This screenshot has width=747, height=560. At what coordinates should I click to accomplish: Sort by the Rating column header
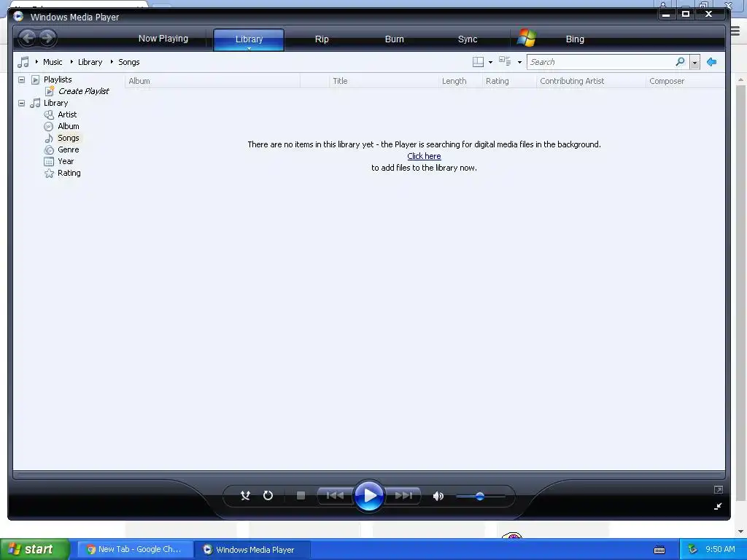[x=509, y=81]
